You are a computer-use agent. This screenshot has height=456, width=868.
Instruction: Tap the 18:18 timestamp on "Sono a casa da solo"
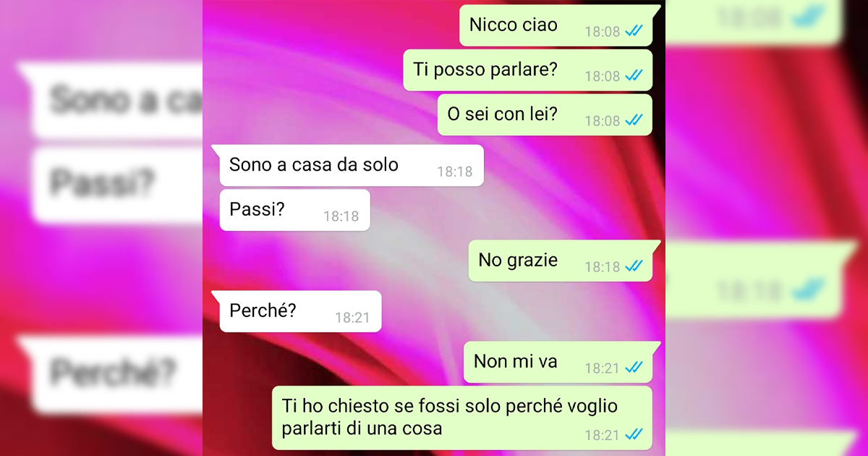click(x=455, y=172)
